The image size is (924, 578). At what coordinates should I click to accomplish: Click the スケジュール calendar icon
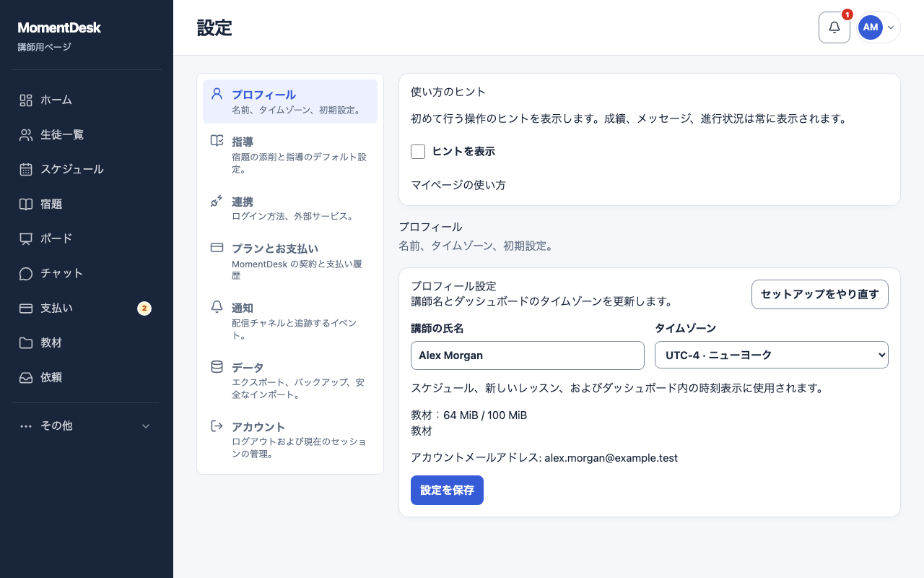(26, 170)
